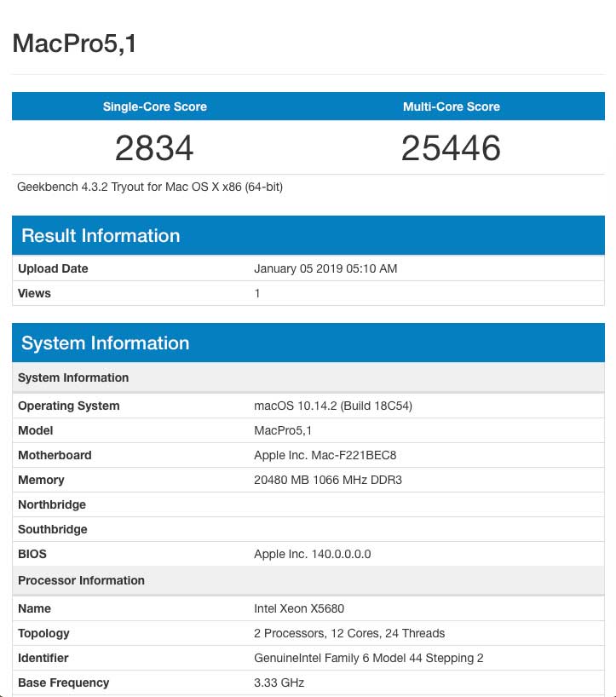Click the Views label
Viewport: 616px width, 697px height.
(x=34, y=293)
